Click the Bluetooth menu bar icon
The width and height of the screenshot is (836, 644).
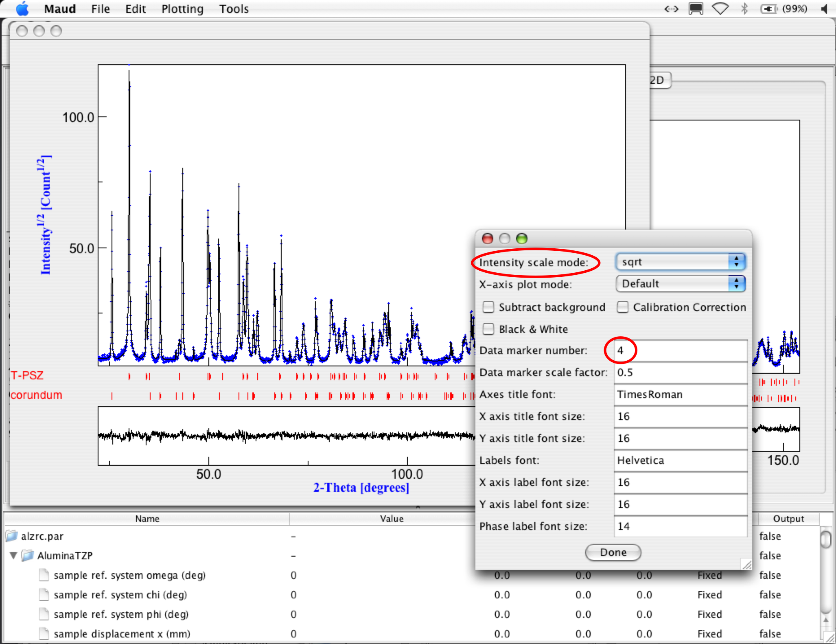[x=744, y=9]
